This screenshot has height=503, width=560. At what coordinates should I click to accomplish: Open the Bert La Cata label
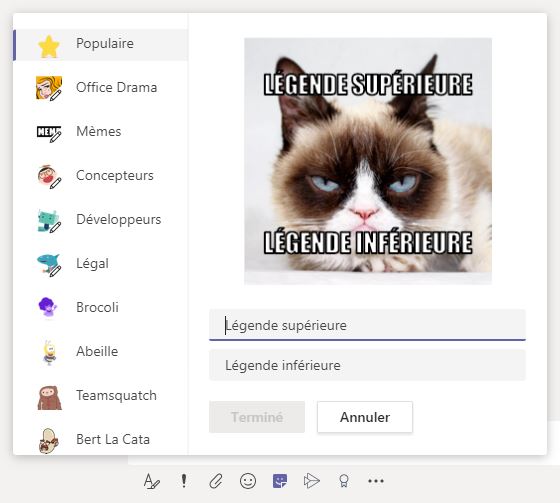113,439
